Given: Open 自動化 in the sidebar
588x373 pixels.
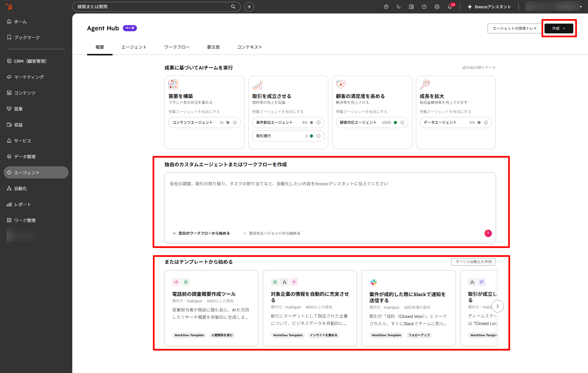Looking at the screenshot, I should 36,189.
